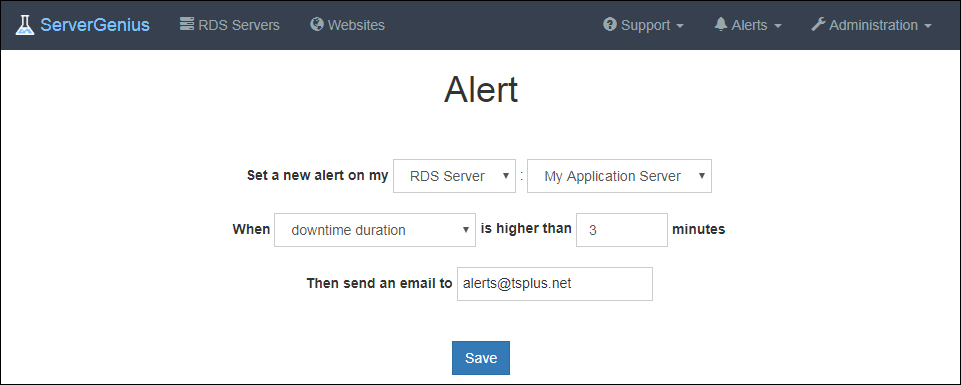Click the Websites globe icon
This screenshot has width=961, height=385.
tap(317, 25)
